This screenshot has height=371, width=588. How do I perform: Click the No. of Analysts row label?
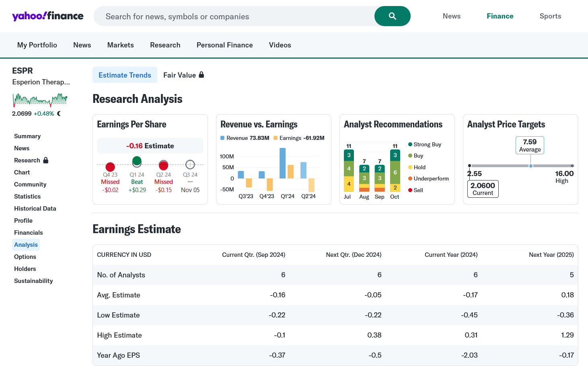point(121,275)
